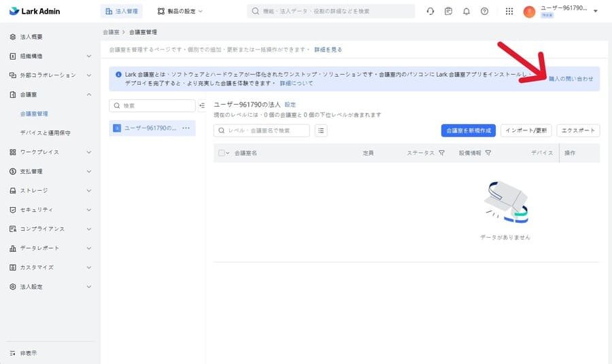This screenshot has height=364, width=612.
Task: Click the orange user avatar
Action: (529, 12)
